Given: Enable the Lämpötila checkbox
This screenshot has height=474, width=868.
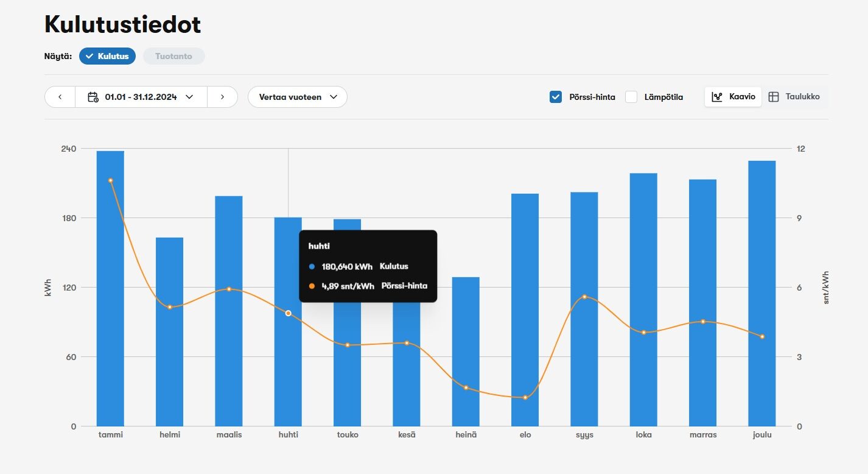Looking at the screenshot, I should pyautogui.click(x=631, y=97).
